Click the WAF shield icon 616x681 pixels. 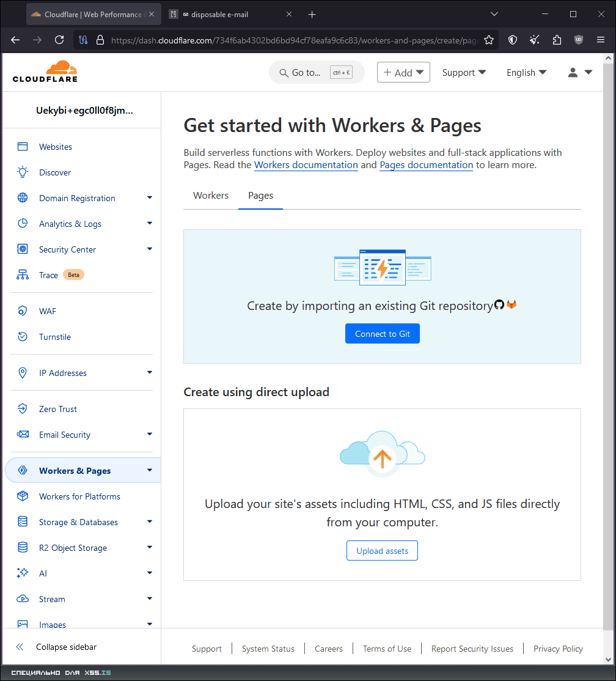(x=23, y=311)
